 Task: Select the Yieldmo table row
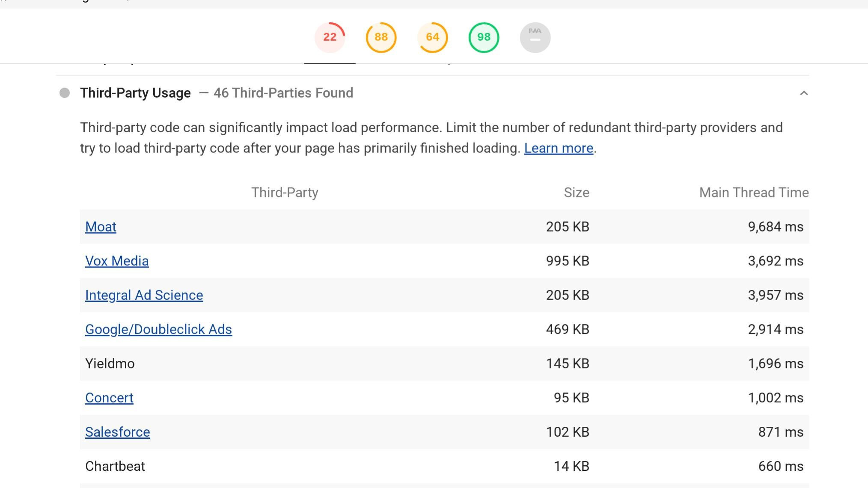(x=110, y=363)
